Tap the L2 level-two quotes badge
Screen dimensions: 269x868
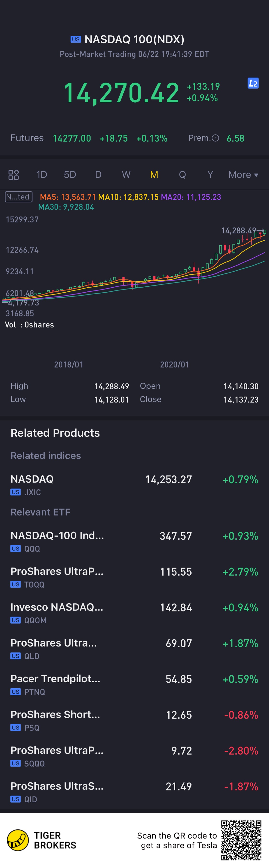point(253,83)
